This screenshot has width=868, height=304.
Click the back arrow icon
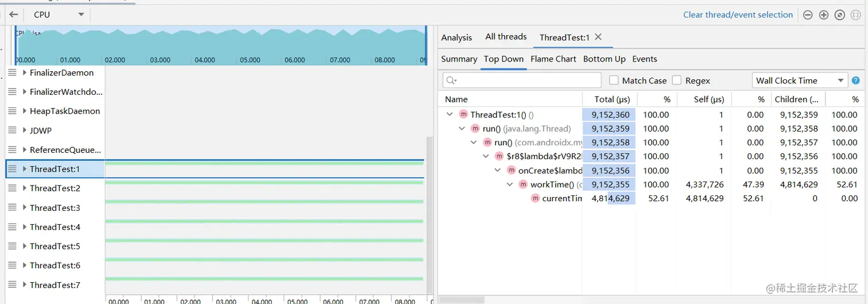(x=14, y=15)
